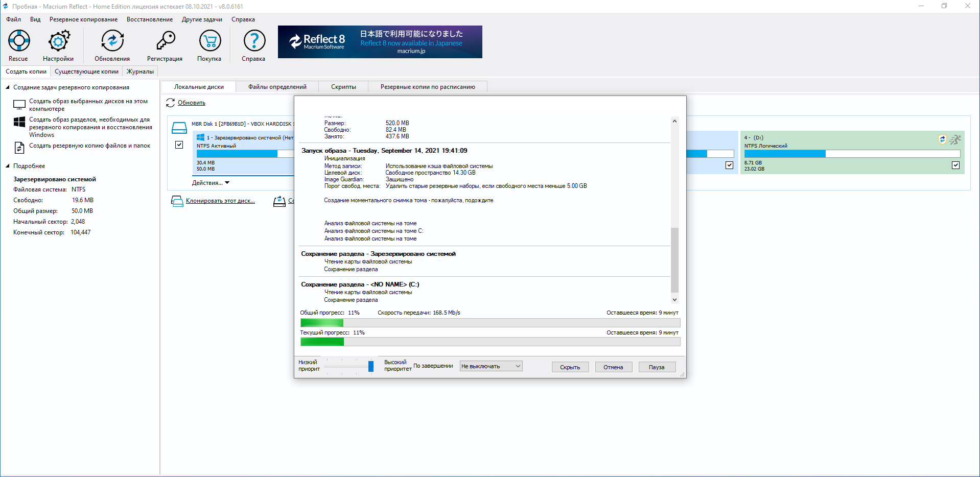The width and height of the screenshot is (980, 477).
Task: Click the Windows partitions image icon
Action: 19,122
